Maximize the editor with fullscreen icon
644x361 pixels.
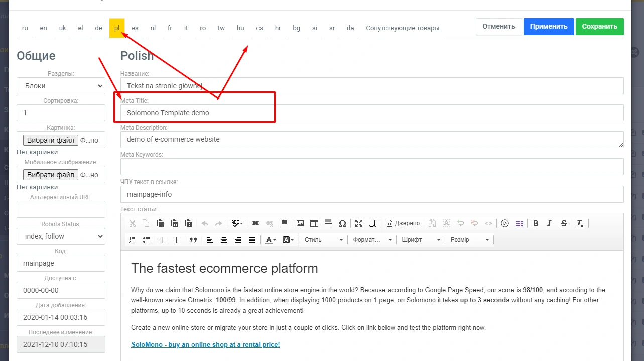[x=358, y=223]
